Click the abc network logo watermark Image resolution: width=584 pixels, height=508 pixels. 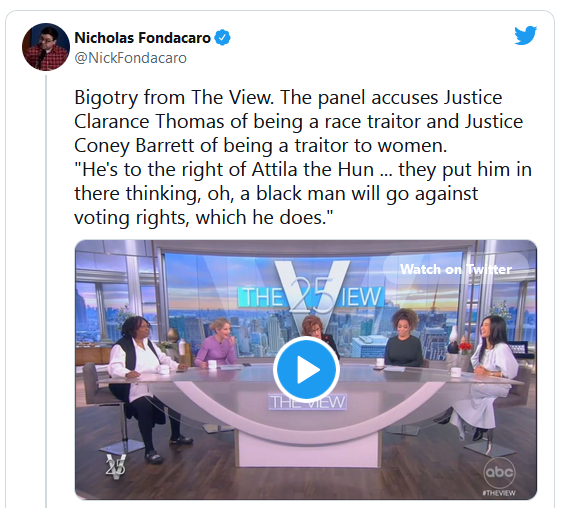pyautogui.click(x=499, y=472)
